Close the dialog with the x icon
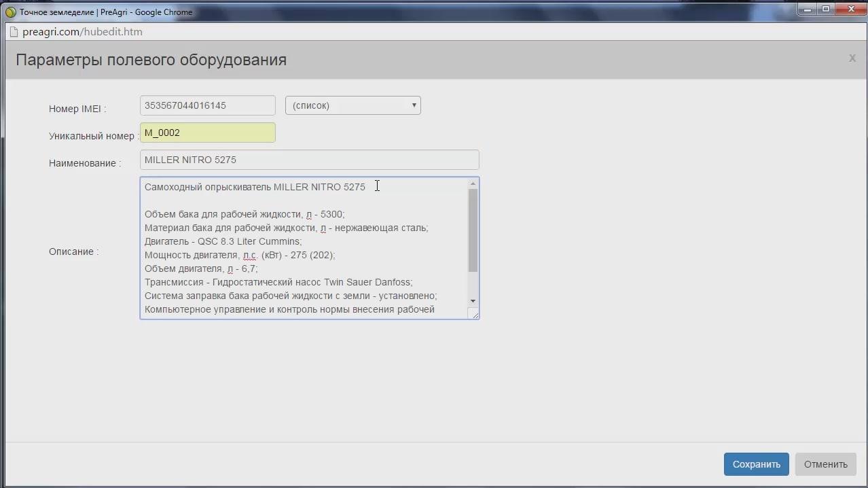The width and height of the screenshot is (868, 488). [852, 58]
